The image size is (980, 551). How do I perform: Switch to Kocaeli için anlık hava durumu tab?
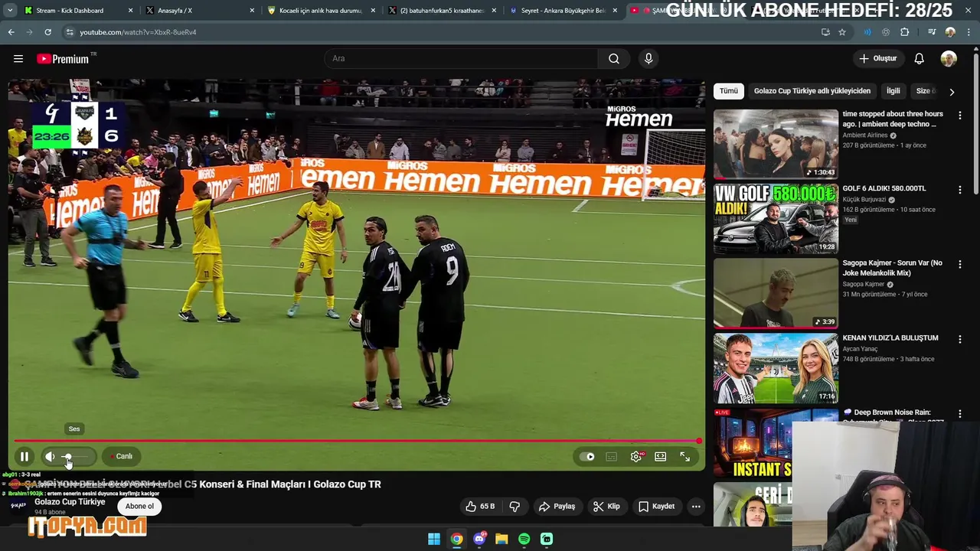pos(320,11)
